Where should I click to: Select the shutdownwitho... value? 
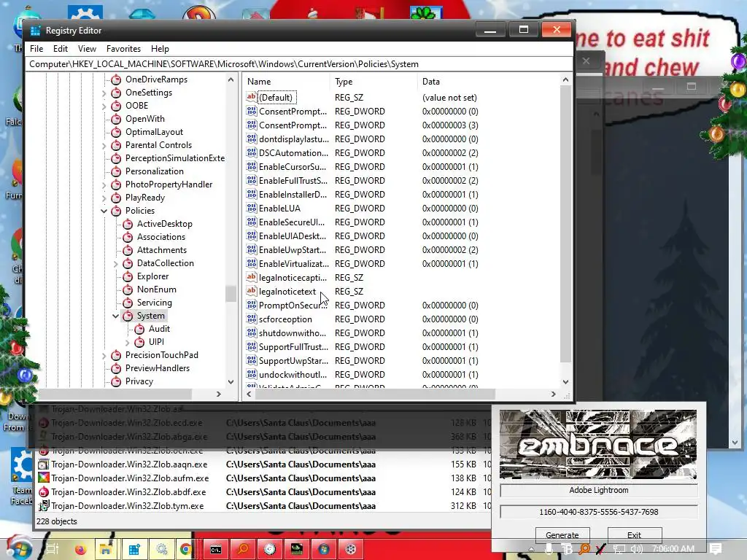click(x=293, y=332)
